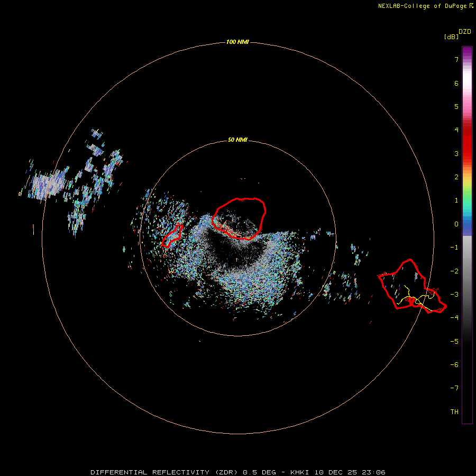Click the red Oahu island outline at far right
The height and width of the screenshot is (476, 476).
[x=412, y=286]
